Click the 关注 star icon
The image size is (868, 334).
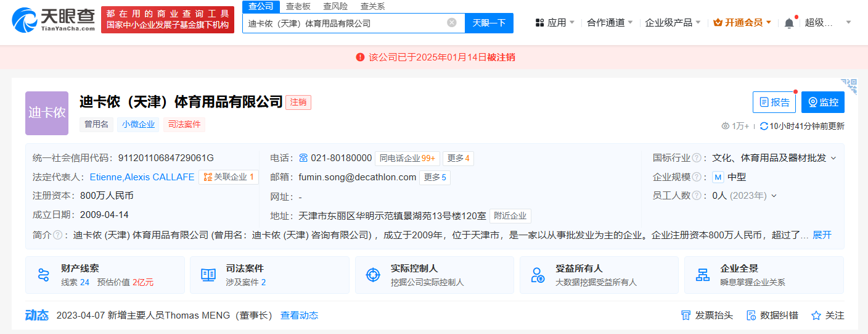click(816, 315)
